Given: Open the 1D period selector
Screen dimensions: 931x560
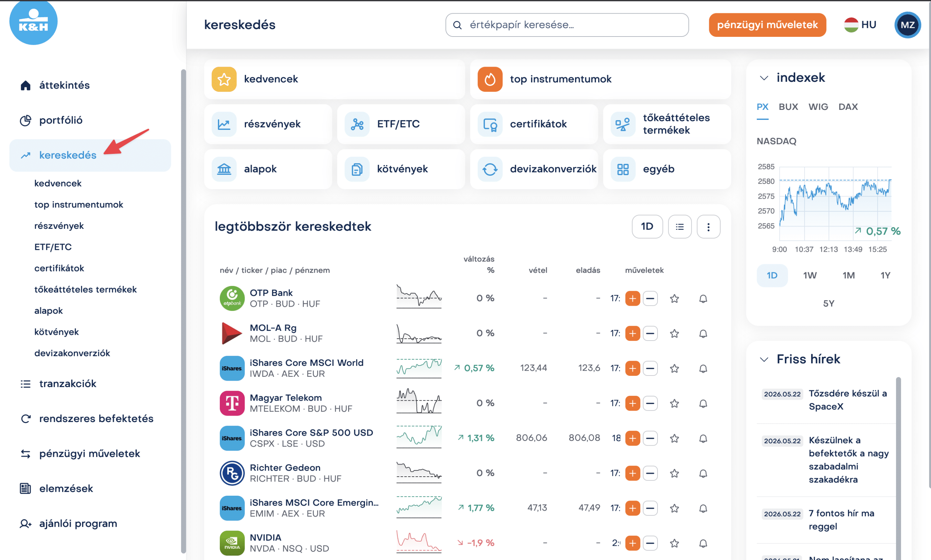Looking at the screenshot, I should click(647, 227).
